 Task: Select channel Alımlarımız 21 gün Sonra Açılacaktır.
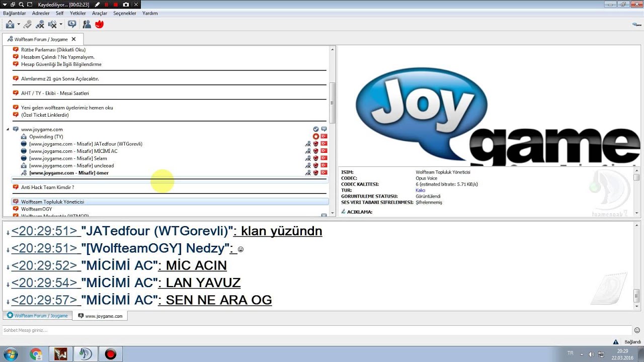[x=60, y=79]
